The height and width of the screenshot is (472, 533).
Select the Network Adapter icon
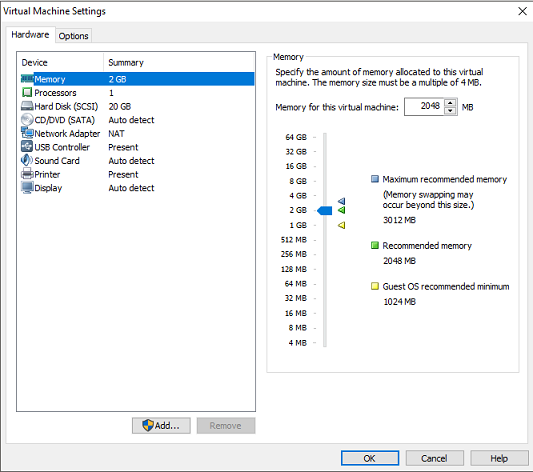click(x=27, y=133)
